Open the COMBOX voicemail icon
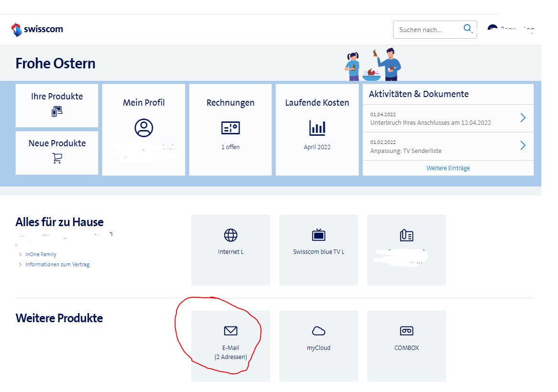 pos(406,331)
